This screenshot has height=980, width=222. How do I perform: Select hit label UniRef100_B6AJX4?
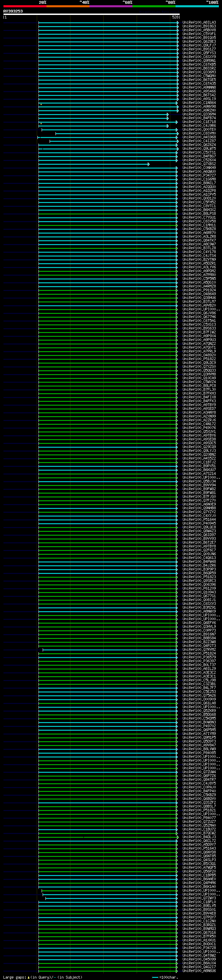(199, 963)
